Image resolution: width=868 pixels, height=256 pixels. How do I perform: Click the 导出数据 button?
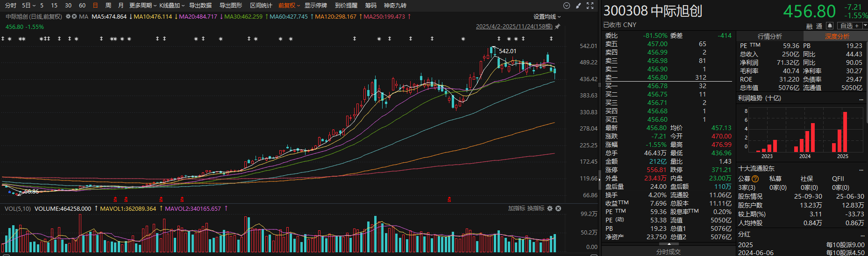200,6
